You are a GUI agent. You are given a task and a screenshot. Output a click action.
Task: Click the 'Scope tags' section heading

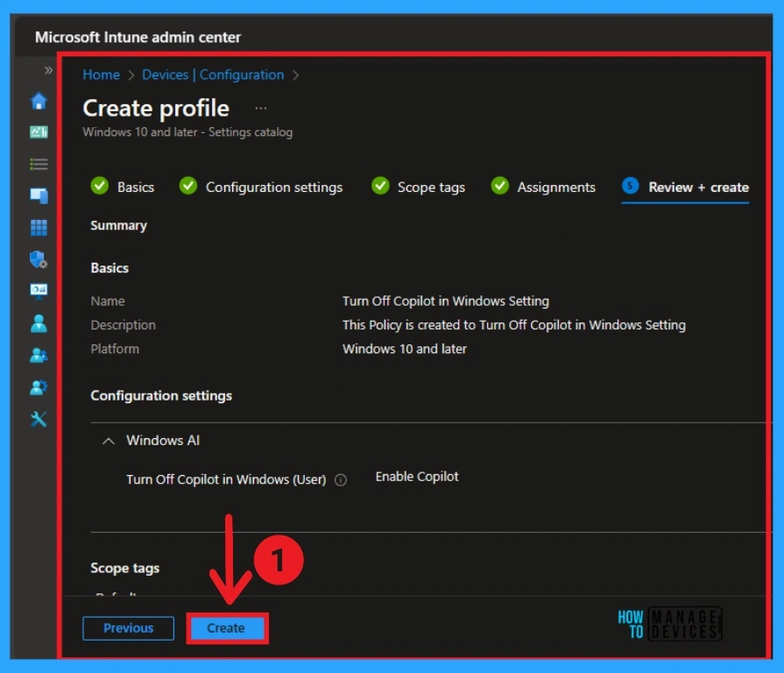pos(125,568)
